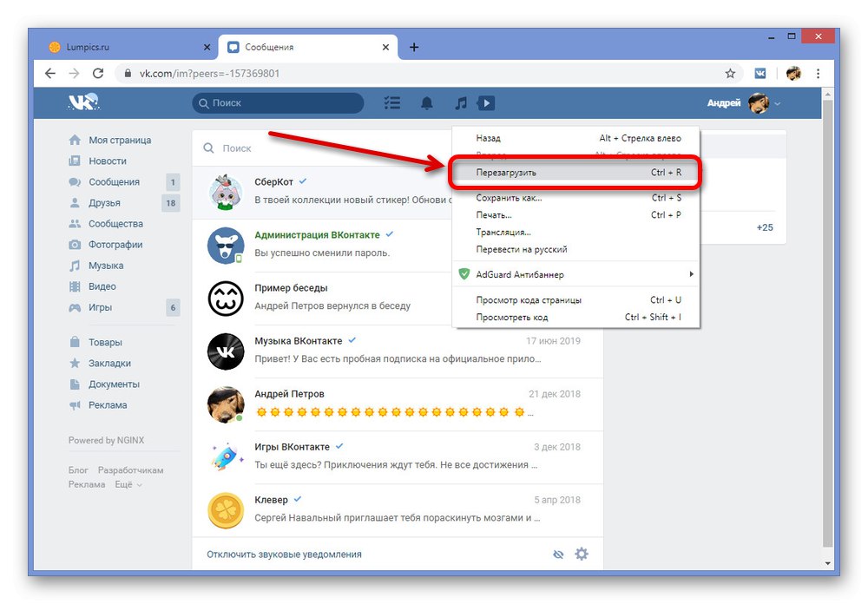868x604 pixels.
Task: Choose Печать... in context menu
Action: (575, 215)
